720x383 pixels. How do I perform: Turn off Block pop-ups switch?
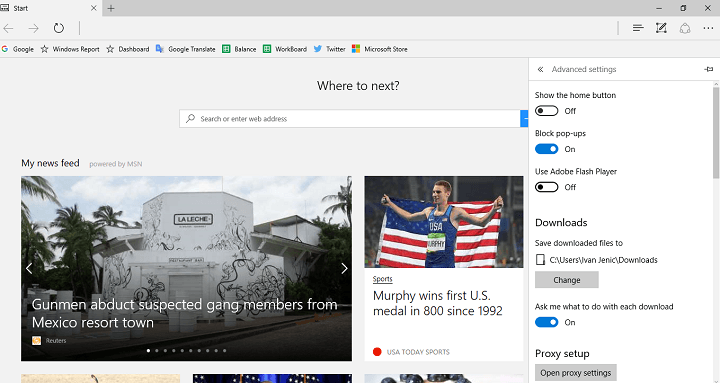546,149
